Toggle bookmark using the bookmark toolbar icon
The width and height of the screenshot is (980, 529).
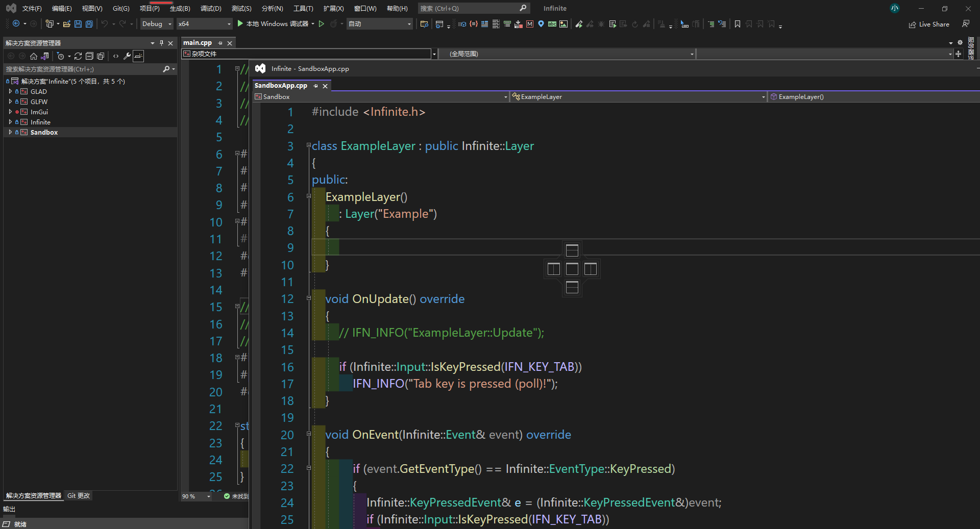(738, 24)
